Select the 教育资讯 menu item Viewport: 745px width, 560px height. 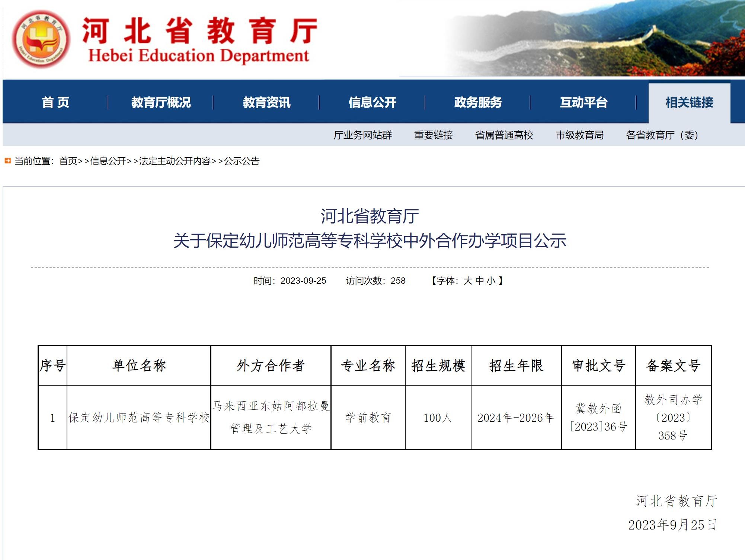(266, 102)
